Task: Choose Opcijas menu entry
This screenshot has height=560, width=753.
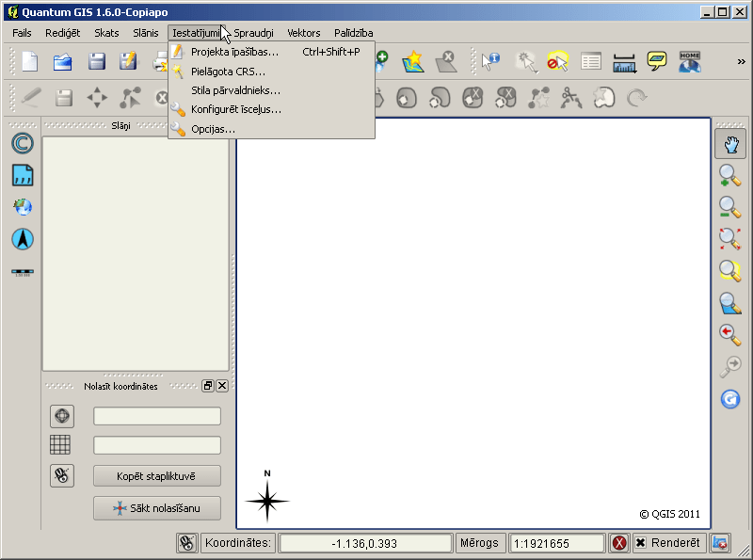Action: pyautogui.click(x=271, y=129)
